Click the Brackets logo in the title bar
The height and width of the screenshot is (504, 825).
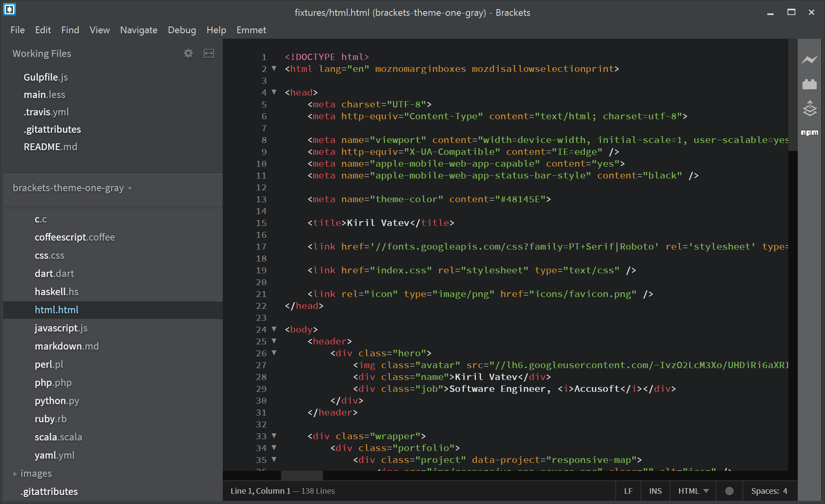9,9
